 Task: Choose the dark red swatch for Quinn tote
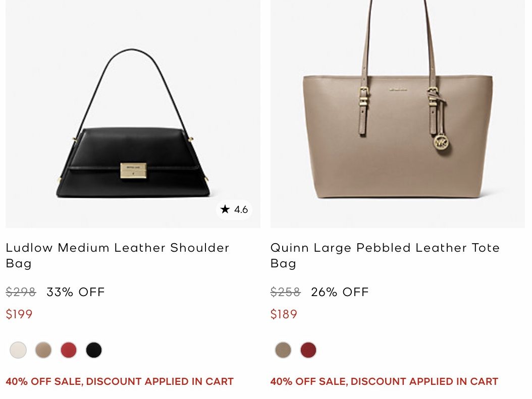click(308, 350)
